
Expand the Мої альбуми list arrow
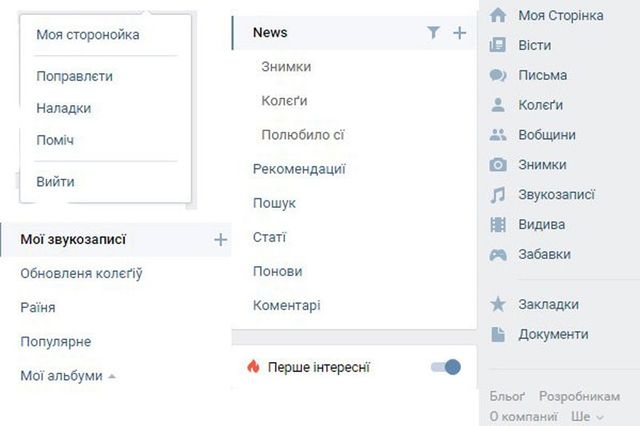[x=112, y=377]
